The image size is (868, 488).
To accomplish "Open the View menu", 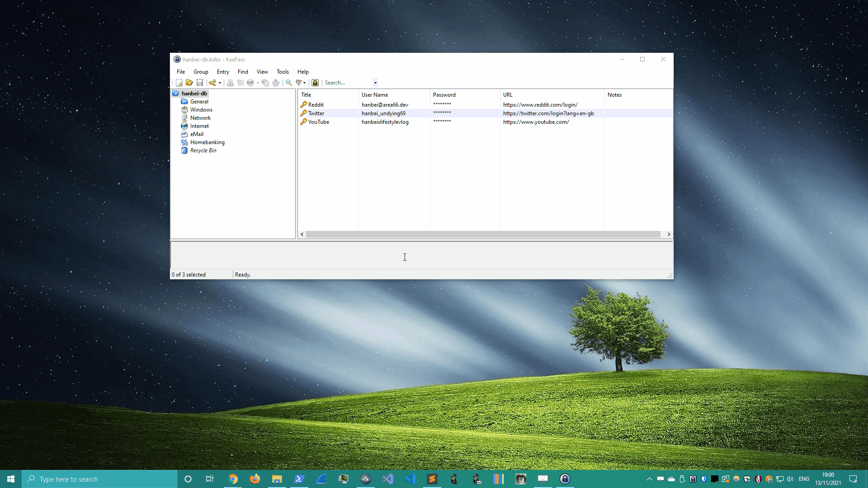I will coord(262,72).
